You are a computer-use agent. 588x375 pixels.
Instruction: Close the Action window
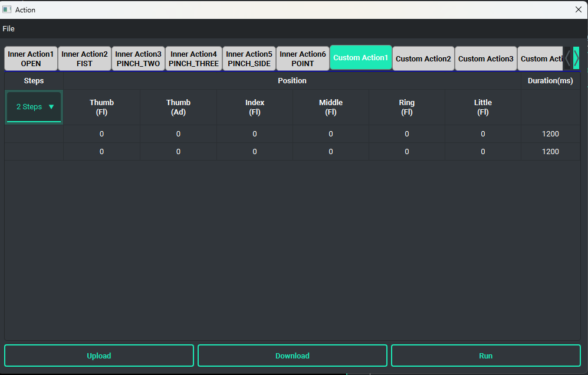[578, 9]
